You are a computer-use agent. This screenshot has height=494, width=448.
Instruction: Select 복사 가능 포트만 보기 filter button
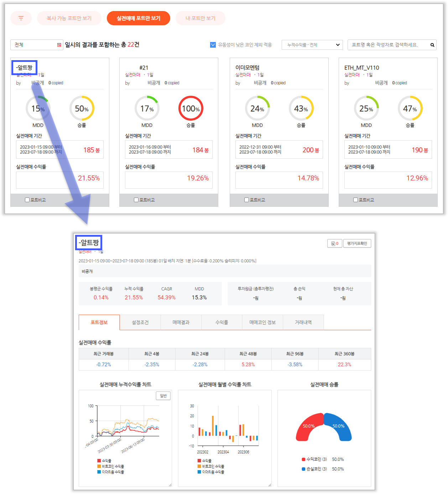69,18
